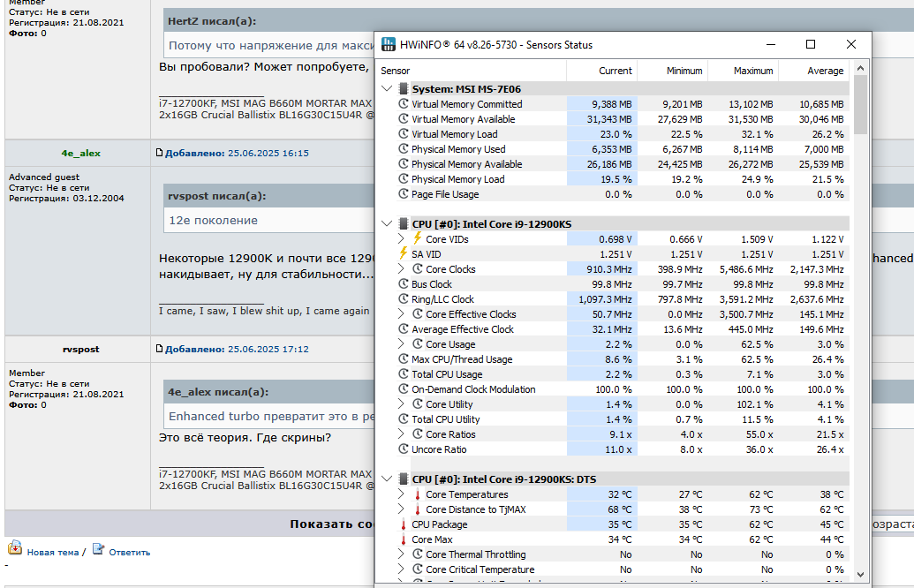Viewport: 914px width, 588px height.
Task: Click the Ответить pencil icon
Action: tap(99, 550)
